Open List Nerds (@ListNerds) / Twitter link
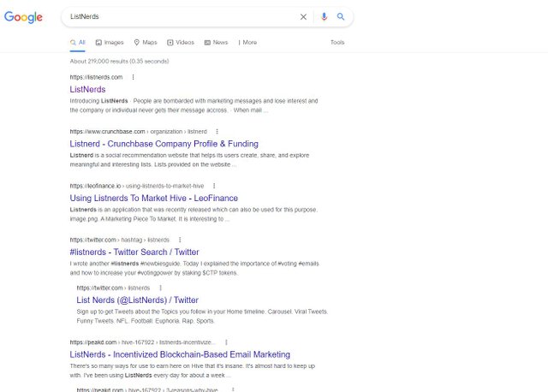The height and width of the screenshot is (392, 548). pyautogui.click(x=137, y=300)
